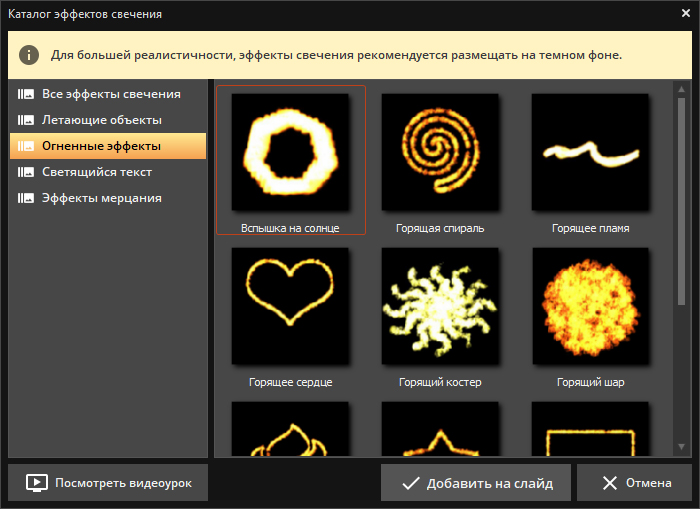Click the 'Горящий шар' caption text
This screenshot has height=509, width=700.
[591, 382]
